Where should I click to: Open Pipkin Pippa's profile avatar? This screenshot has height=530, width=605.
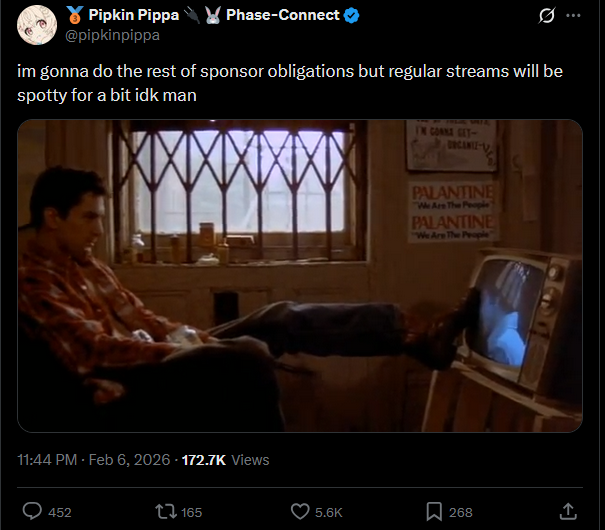(37, 25)
